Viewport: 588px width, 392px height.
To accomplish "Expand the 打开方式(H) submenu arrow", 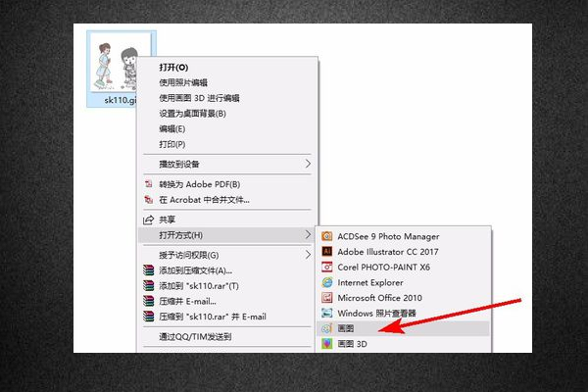I will (308, 235).
